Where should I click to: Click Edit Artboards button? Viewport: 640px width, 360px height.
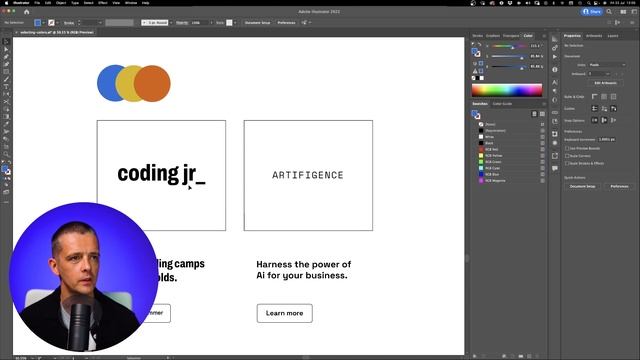[605, 83]
